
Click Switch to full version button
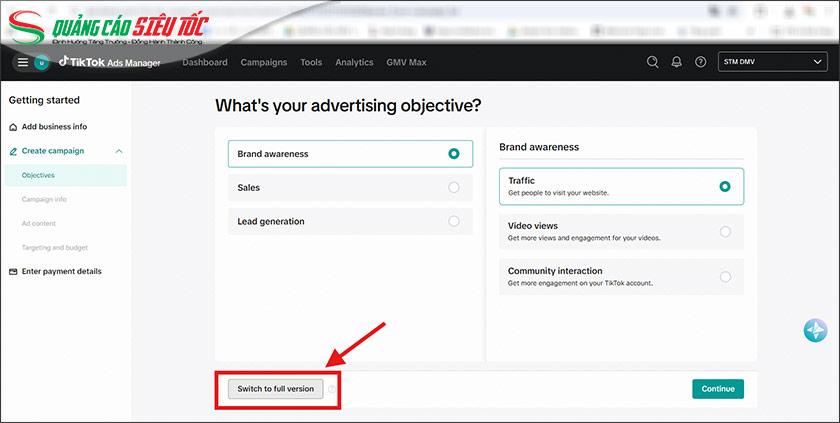(x=275, y=389)
